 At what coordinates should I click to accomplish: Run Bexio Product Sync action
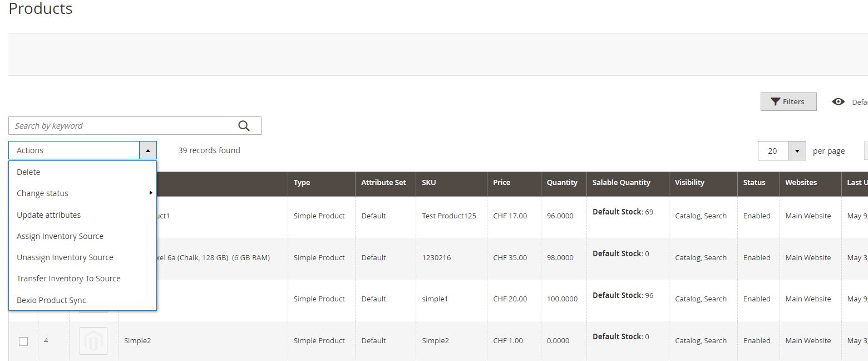tap(51, 300)
